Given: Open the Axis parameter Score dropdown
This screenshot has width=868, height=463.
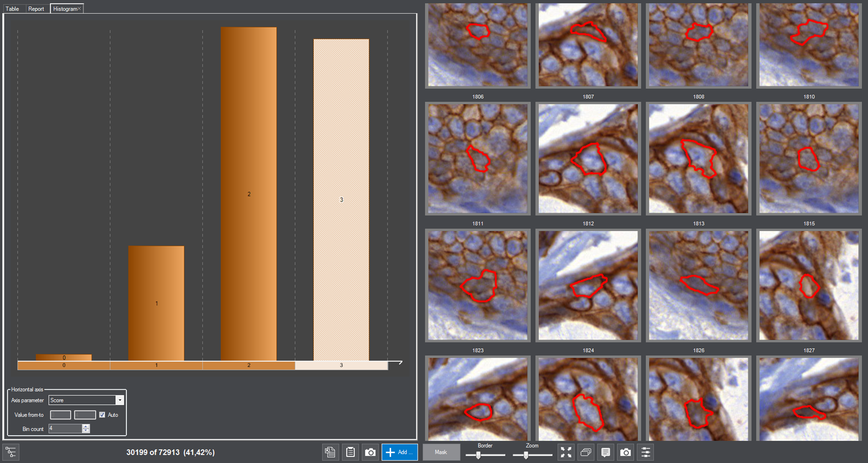Looking at the screenshot, I should (x=119, y=400).
